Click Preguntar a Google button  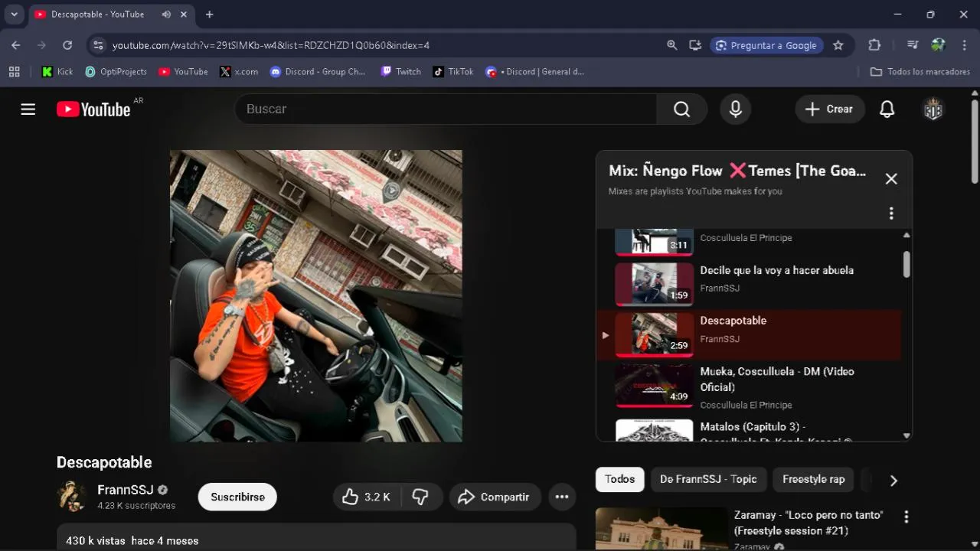pos(766,45)
